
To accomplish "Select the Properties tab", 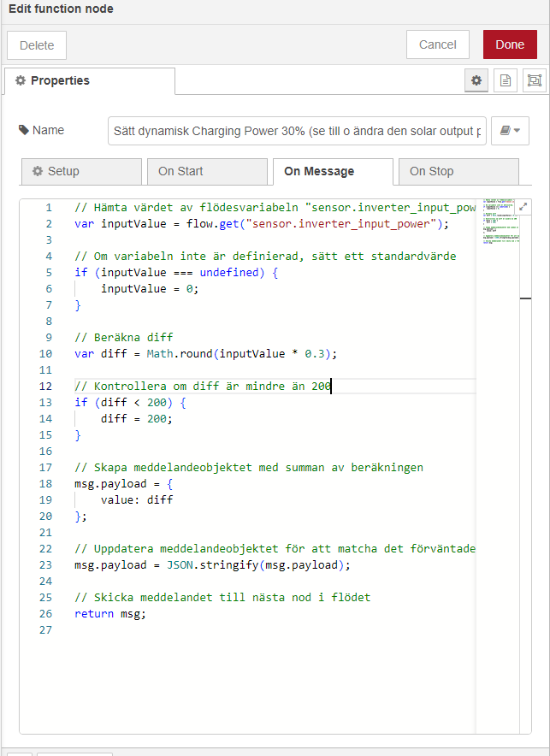I will 90,80.
